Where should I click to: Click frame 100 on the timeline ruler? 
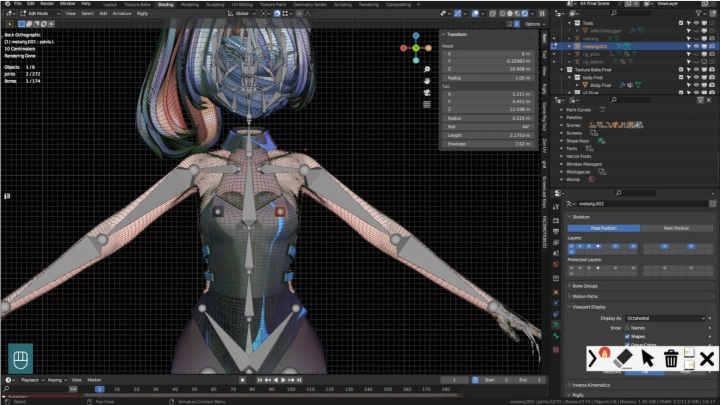coord(291,389)
